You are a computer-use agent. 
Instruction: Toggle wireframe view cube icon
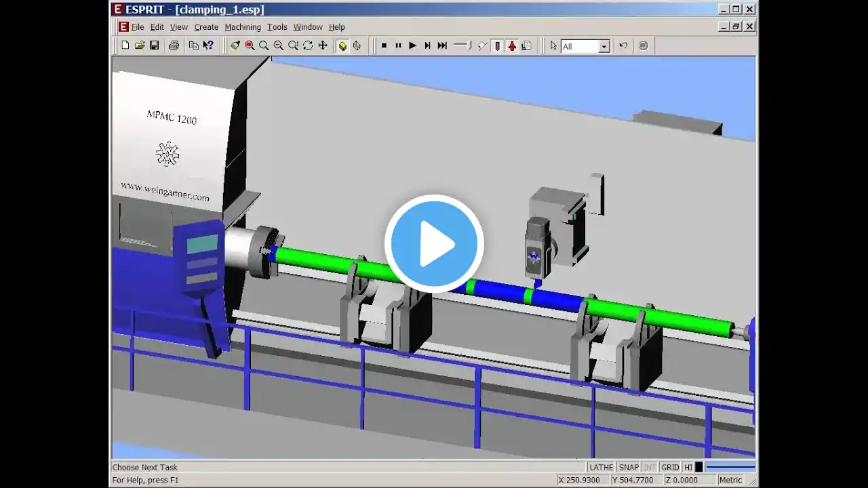(x=357, y=45)
